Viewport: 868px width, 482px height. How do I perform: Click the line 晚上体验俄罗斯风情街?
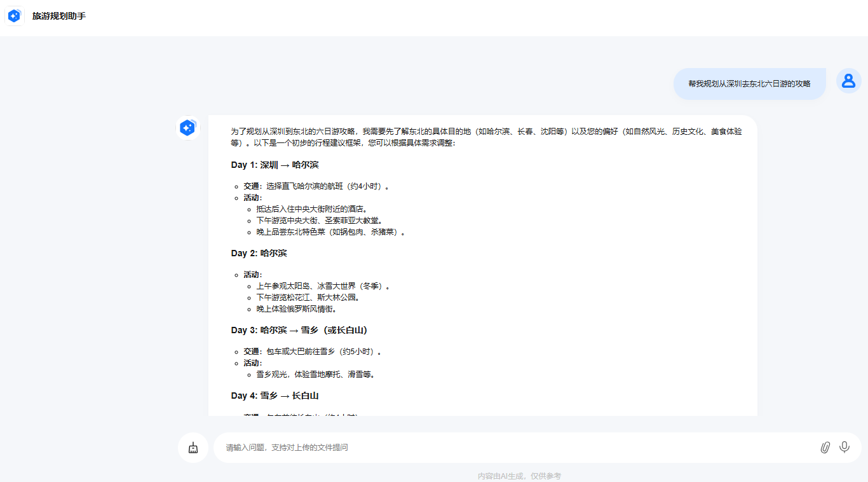click(297, 309)
